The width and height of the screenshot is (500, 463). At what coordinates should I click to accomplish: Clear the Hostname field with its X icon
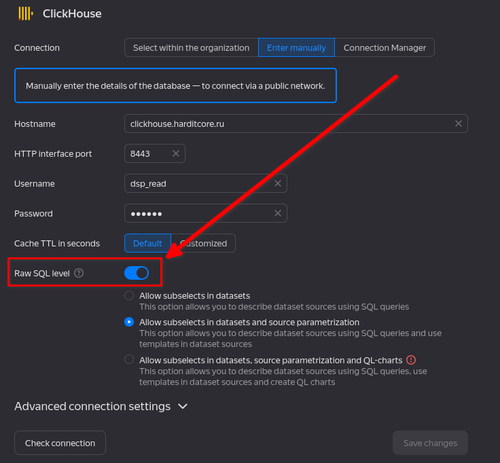tap(458, 124)
